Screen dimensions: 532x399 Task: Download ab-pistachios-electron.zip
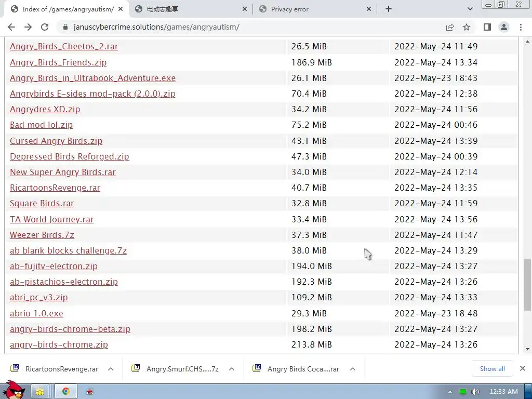pos(64,282)
